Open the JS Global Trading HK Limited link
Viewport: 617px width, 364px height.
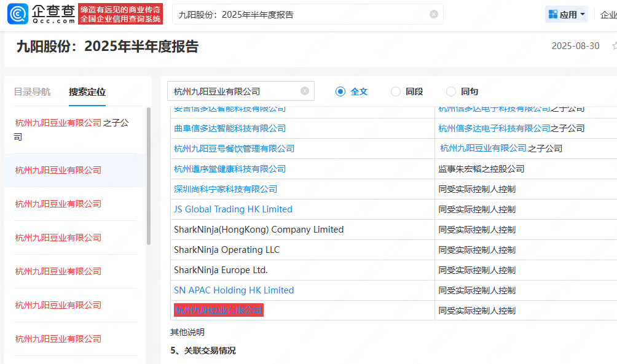click(x=233, y=209)
